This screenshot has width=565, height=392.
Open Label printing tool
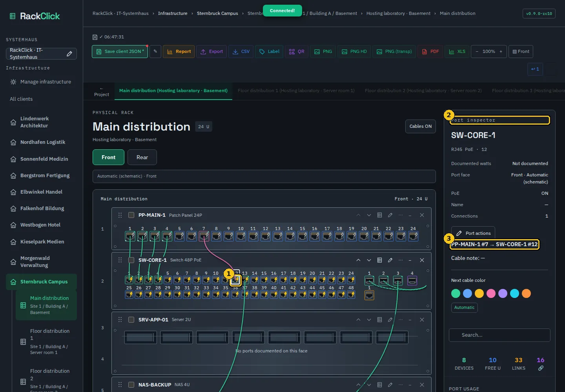click(269, 51)
